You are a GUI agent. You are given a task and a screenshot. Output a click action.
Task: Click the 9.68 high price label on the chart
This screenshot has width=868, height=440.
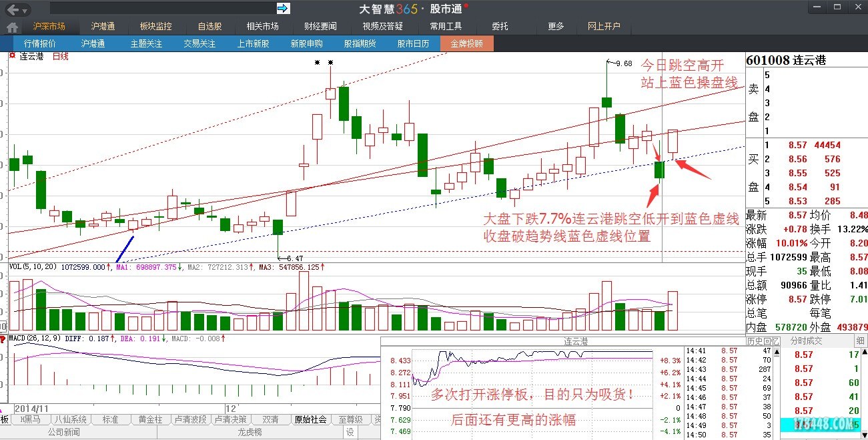[623, 63]
